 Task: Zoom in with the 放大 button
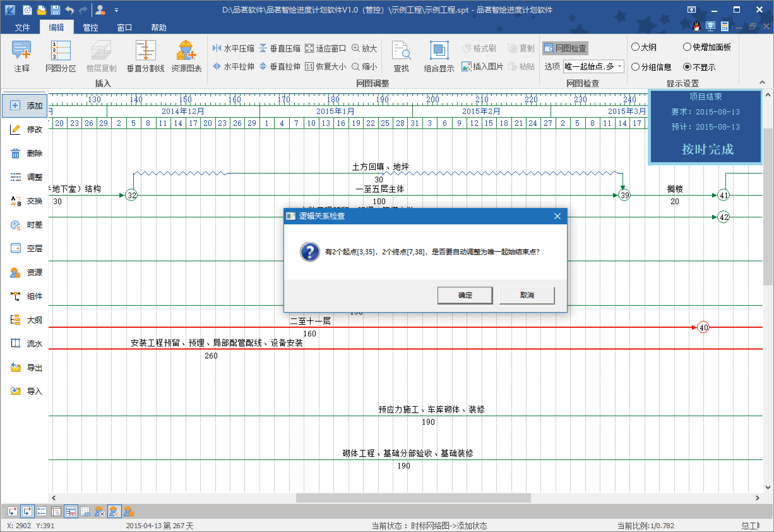tap(365, 48)
